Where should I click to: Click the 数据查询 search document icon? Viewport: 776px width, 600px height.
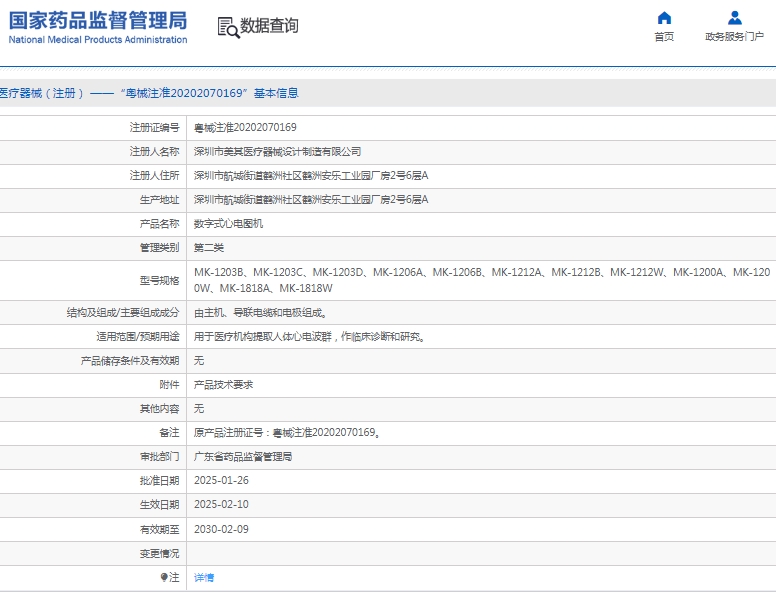(x=228, y=27)
